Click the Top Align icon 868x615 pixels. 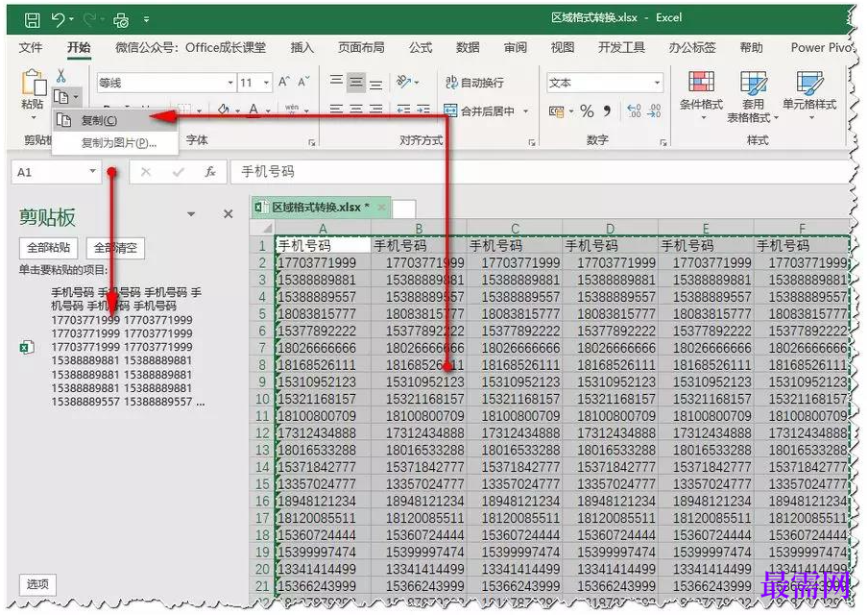336,82
